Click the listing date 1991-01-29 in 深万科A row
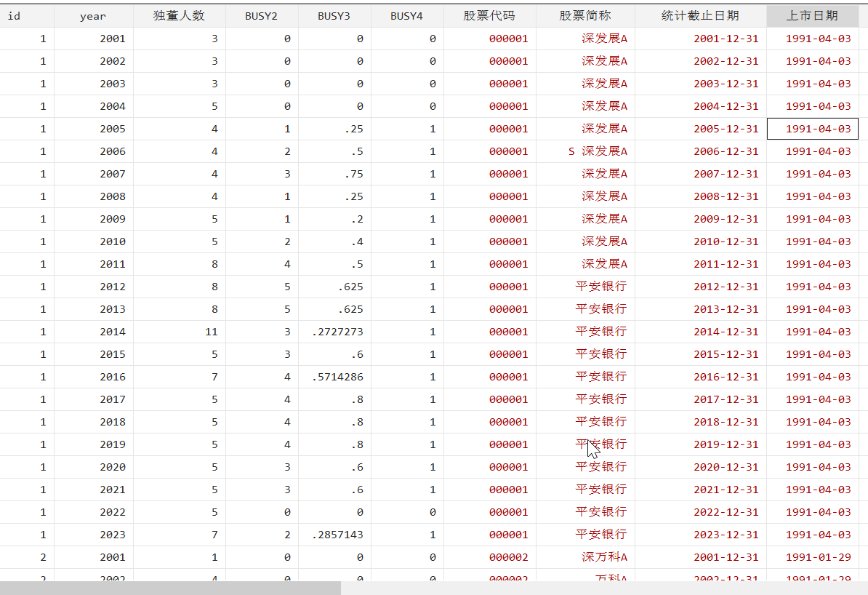Screen dimensions: 868x595 [813, 557]
